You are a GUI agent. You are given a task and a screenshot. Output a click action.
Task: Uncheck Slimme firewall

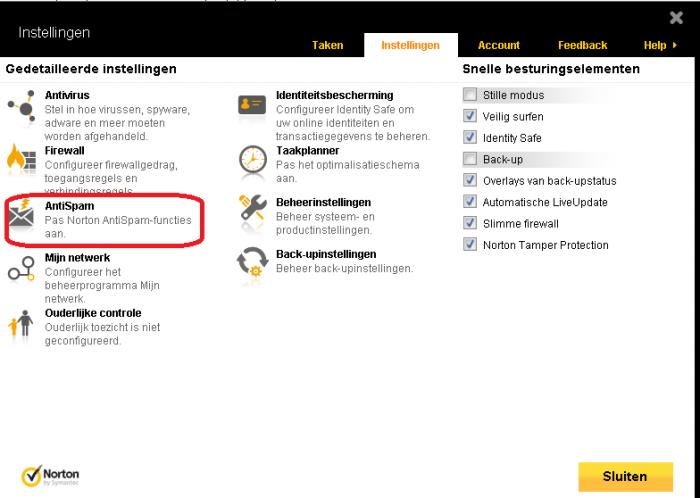(x=470, y=223)
